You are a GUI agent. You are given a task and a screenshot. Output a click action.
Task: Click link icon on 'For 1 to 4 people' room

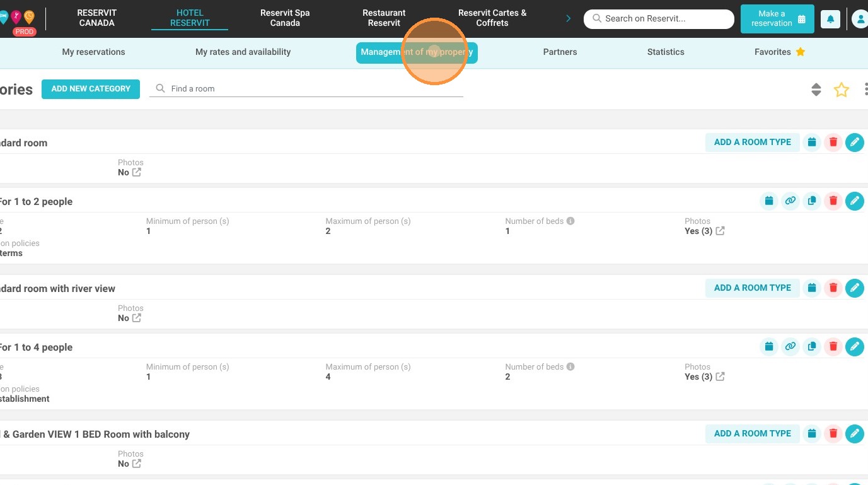coord(790,347)
